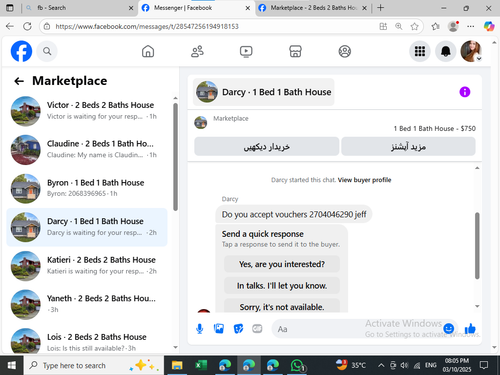Open the notifications bell
The height and width of the screenshot is (375, 500).
tap(446, 51)
